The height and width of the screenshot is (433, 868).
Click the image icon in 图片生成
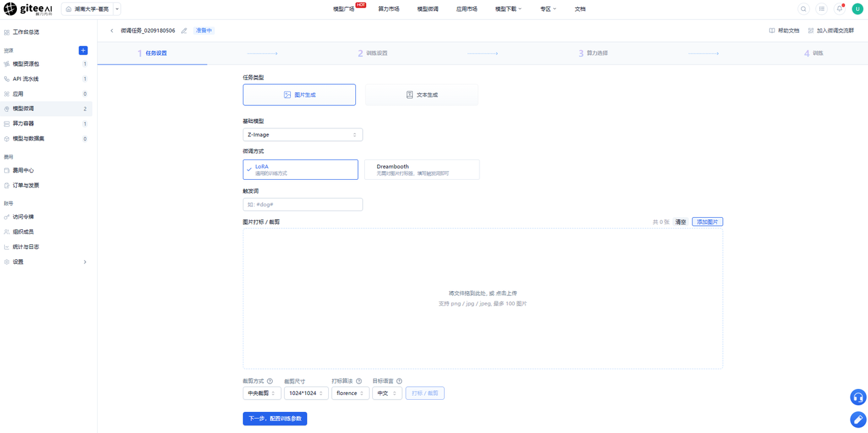tap(288, 95)
